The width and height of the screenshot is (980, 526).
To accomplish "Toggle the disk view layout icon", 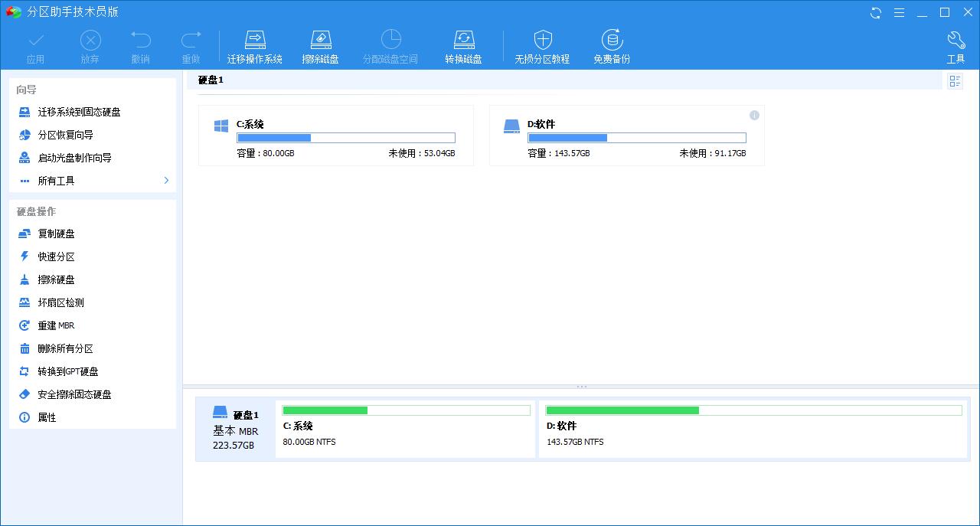I will click(x=955, y=81).
